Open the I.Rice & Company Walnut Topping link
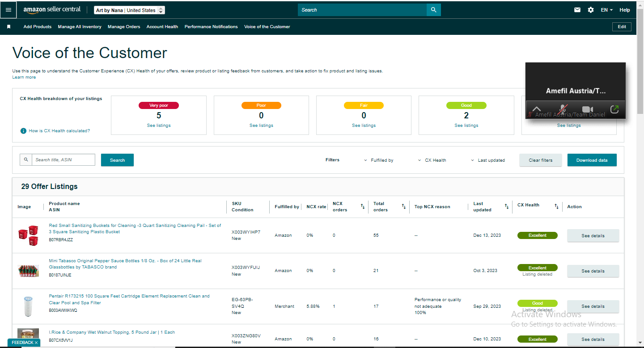Screen dimensions: 644x348 point(112,332)
